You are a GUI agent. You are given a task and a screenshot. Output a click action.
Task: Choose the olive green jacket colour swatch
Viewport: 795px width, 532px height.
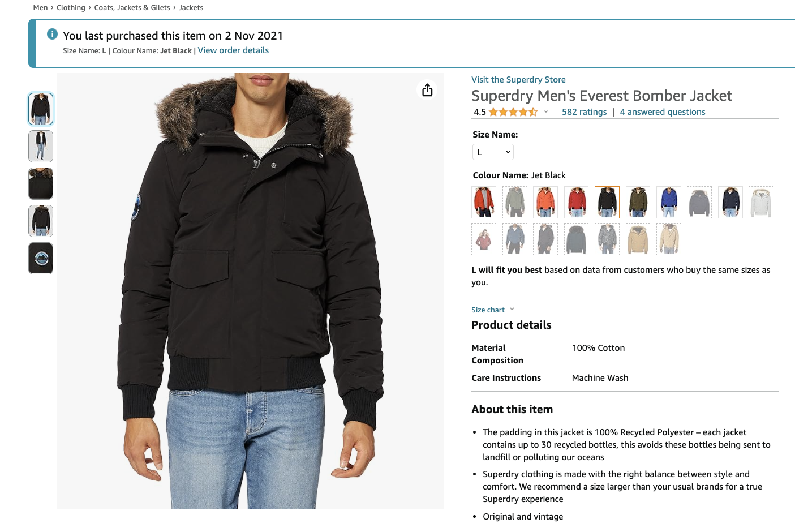pos(638,202)
